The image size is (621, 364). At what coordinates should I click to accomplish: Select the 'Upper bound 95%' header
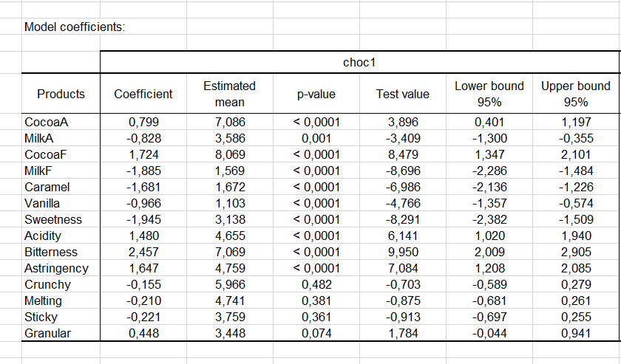(x=575, y=94)
